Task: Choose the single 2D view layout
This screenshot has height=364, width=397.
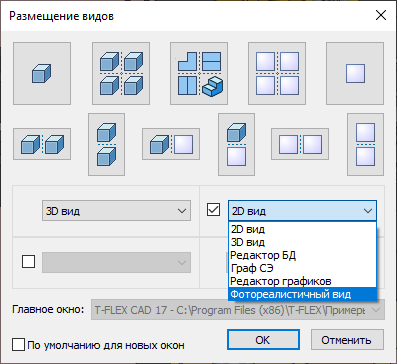Action: pyautogui.click(x=355, y=73)
